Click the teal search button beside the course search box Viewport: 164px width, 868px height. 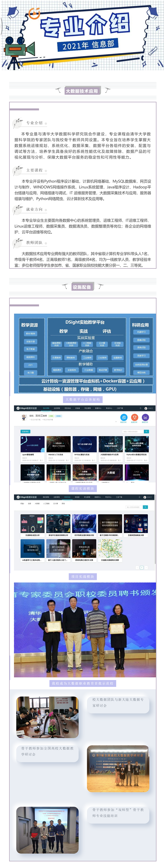point(146,431)
